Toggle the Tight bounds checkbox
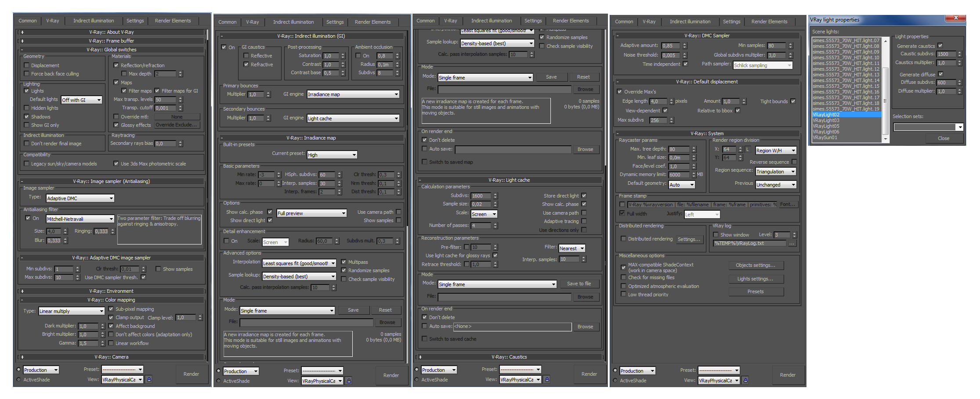 point(793,101)
